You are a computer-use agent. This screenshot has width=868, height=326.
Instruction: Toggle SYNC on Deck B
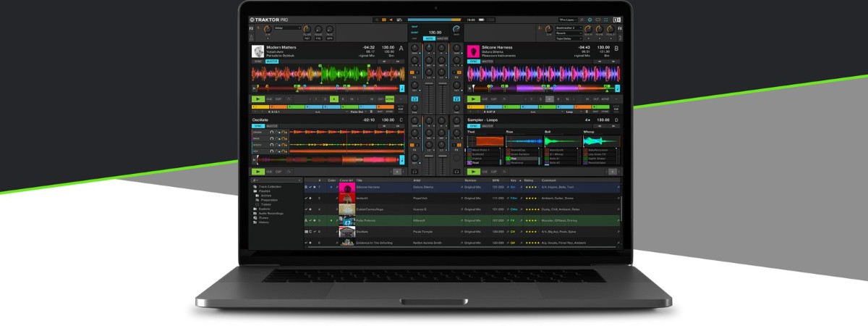pos(474,62)
